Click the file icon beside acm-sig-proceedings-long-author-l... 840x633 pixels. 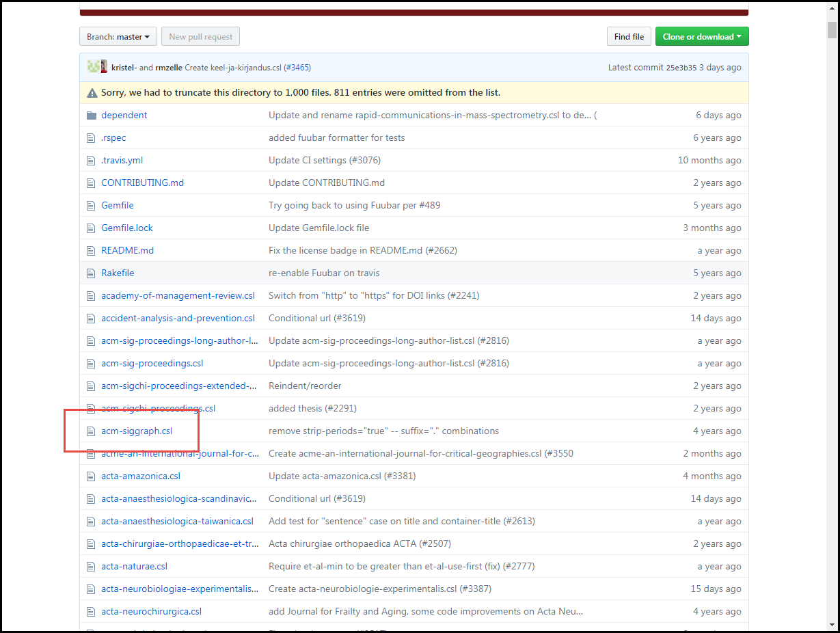click(91, 340)
